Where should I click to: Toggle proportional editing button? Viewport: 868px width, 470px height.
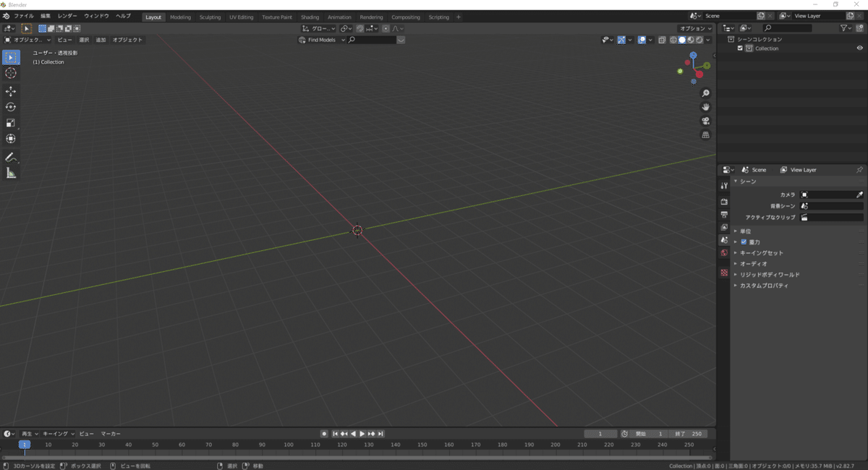386,28
